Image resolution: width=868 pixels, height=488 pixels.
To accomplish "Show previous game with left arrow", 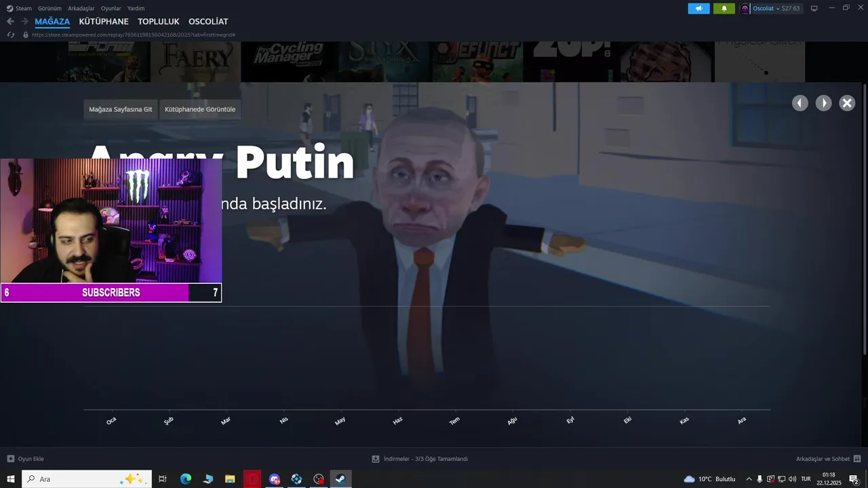I will point(800,103).
